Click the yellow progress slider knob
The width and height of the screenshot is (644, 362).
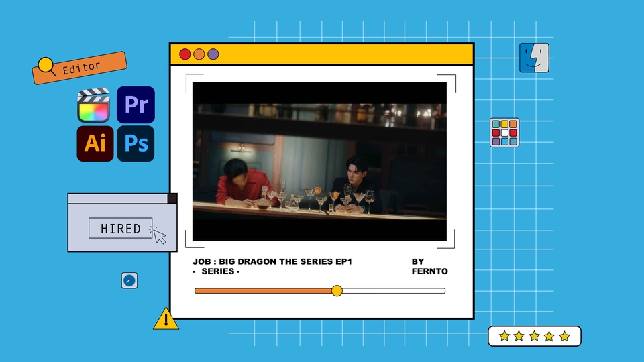(337, 290)
